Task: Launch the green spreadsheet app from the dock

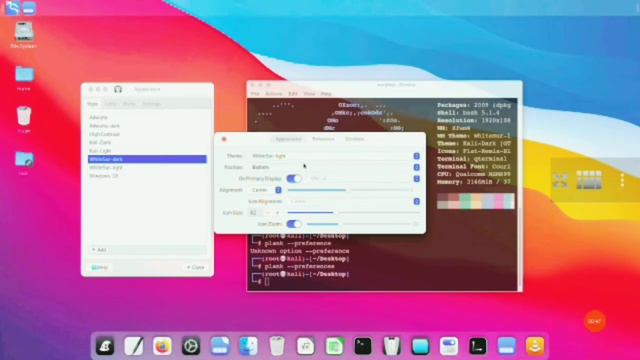Action: click(334, 347)
